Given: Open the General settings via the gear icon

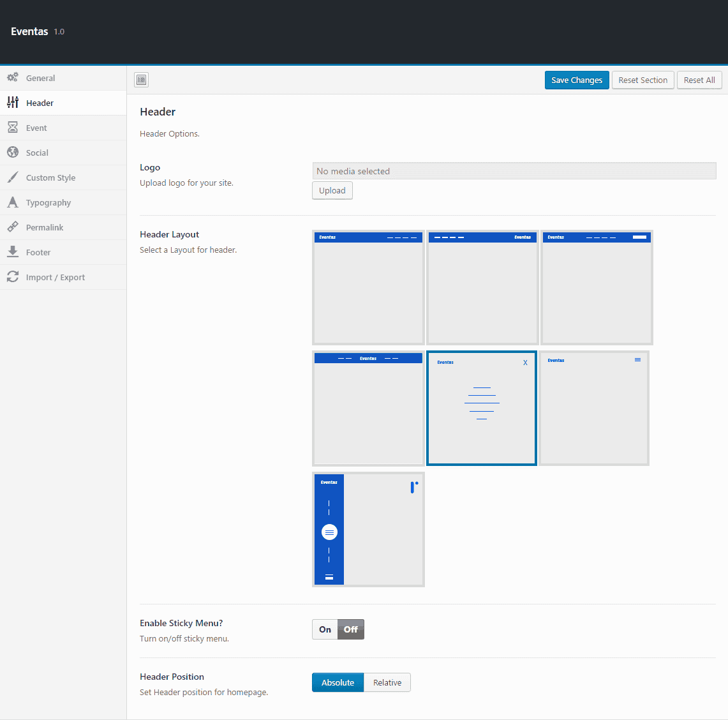Looking at the screenshot, I should click(x=13, y=77).
